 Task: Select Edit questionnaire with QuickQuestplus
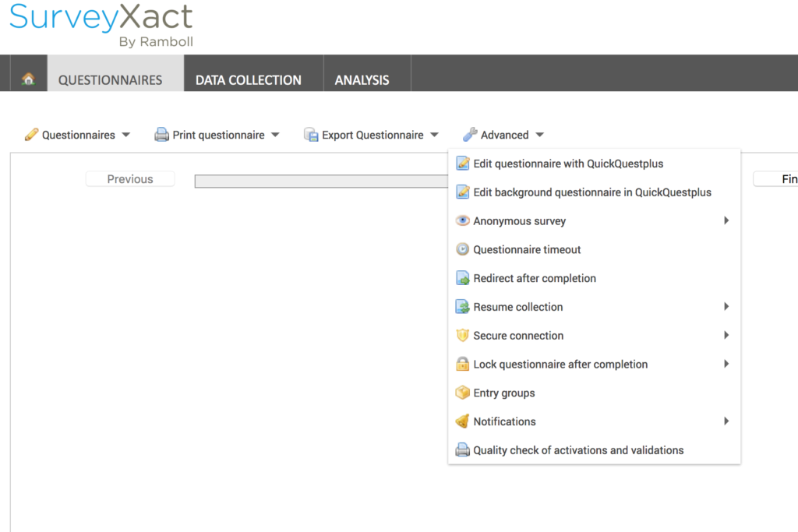tap(594, 164)
